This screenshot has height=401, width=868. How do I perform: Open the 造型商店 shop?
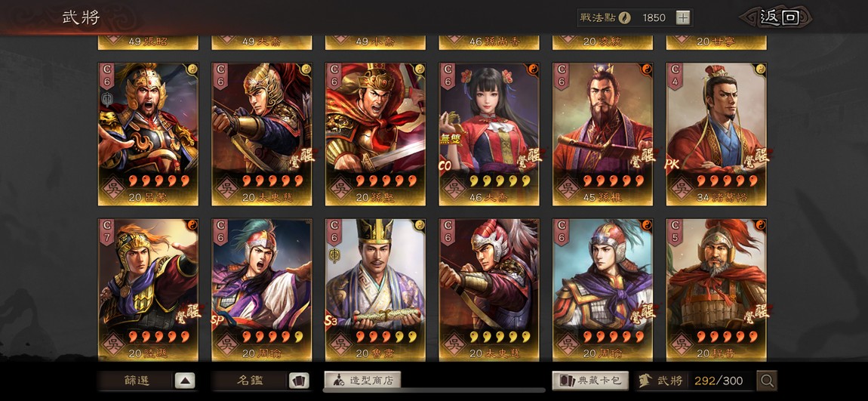(x=362, y=380)
